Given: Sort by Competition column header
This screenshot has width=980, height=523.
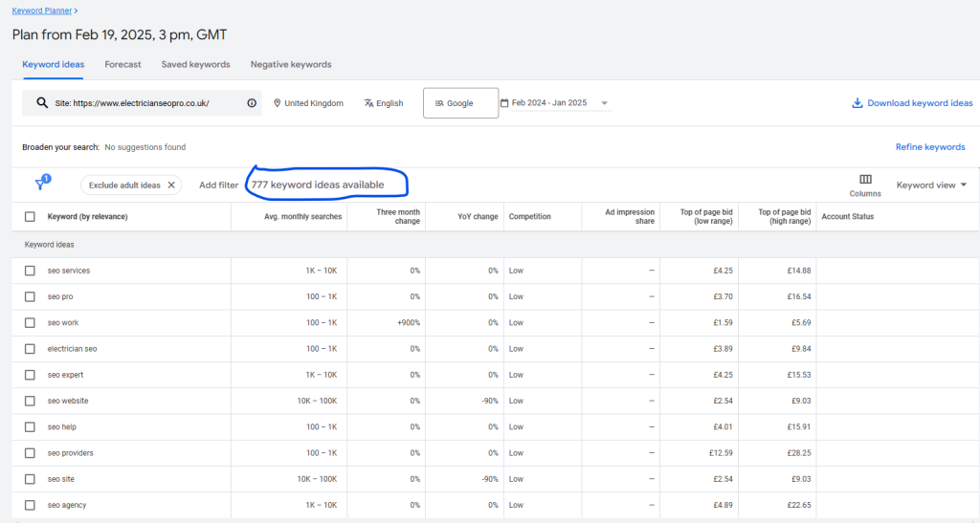Looking at the screenshot, I should click(x=530, y=217).
